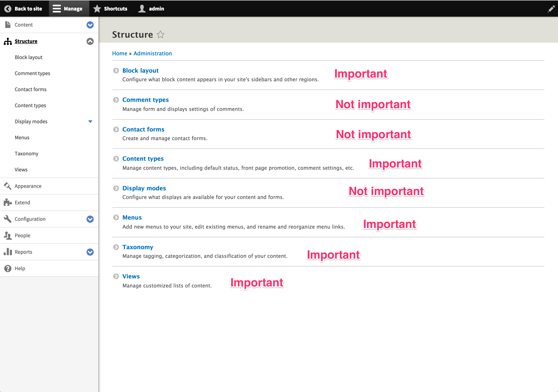Toggle edit mode with the pencil icon

551,9
